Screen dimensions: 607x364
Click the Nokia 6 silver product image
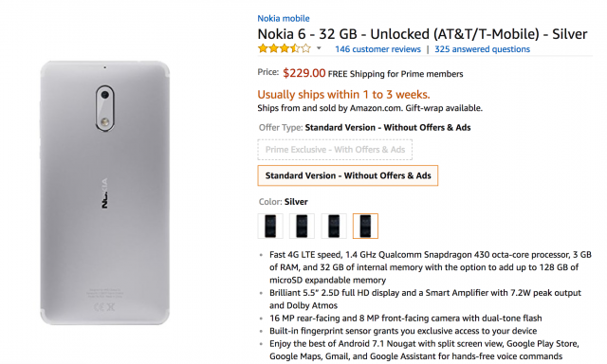[105, 192]
